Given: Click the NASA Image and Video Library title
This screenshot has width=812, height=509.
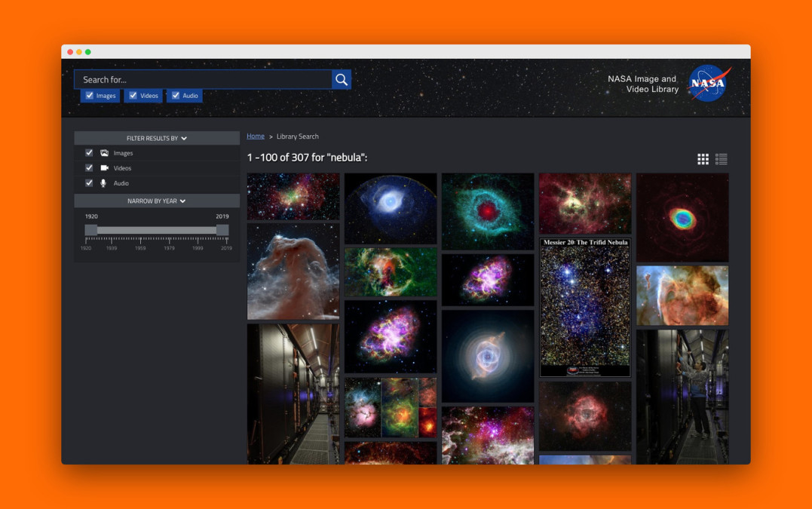Looking at the screenshot, I should (643, 84).
